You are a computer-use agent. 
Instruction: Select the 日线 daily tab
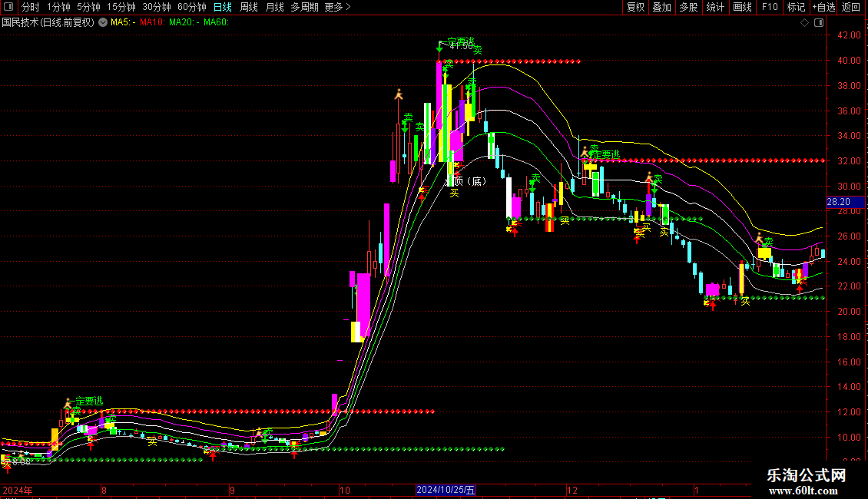(223, 7)
